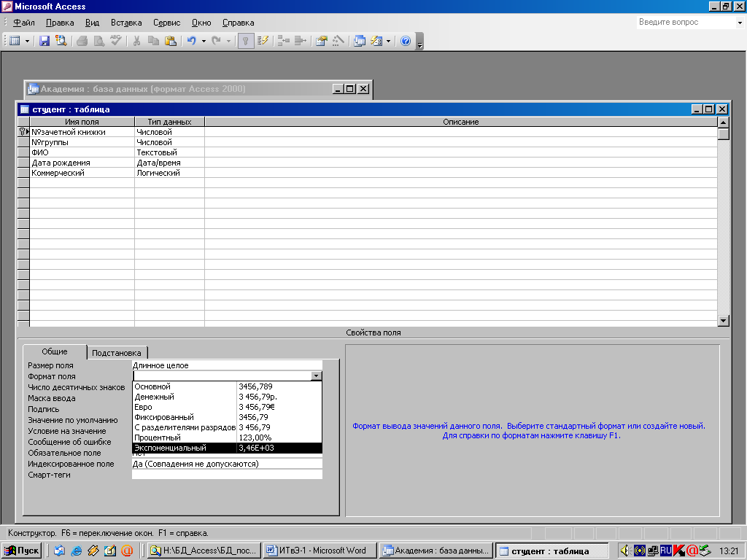Click the table scrollbar down arrow
Screen dimensions: 747x560
[x=723, y=321]
